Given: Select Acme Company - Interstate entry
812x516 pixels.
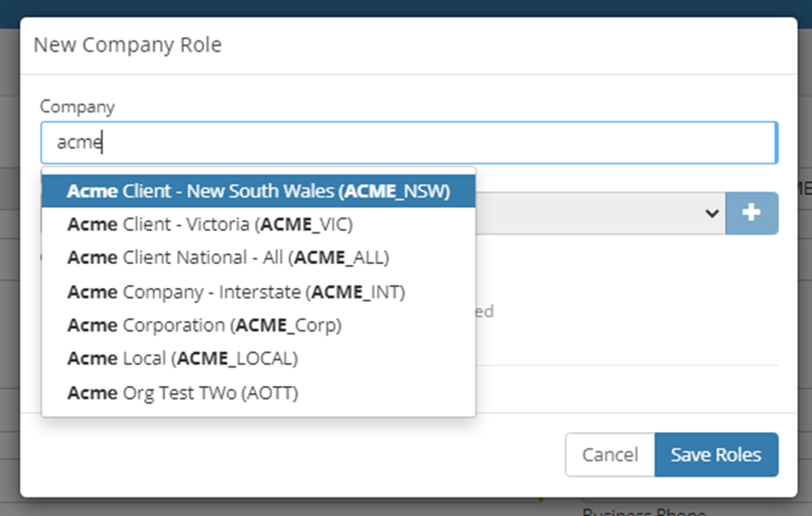Looking at the screenshot, I should 236,292.
